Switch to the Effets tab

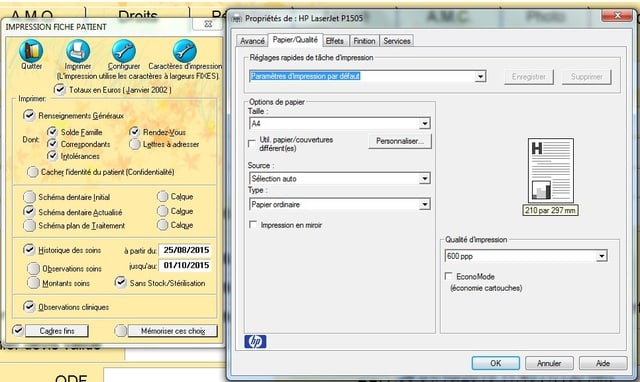coord(335,41)
